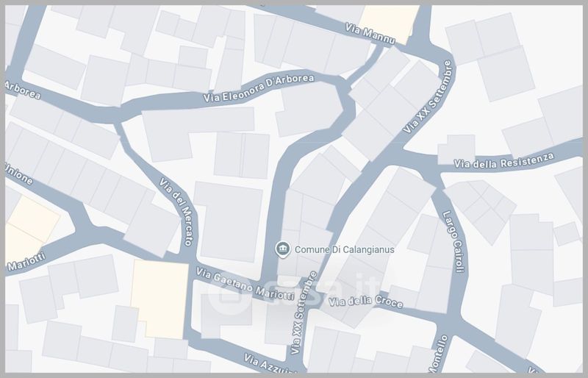Screen dimensions: 588x378
Task: Select the large yellow building near Via Gaetano Mariotti
Action: [x=160, y=299]
